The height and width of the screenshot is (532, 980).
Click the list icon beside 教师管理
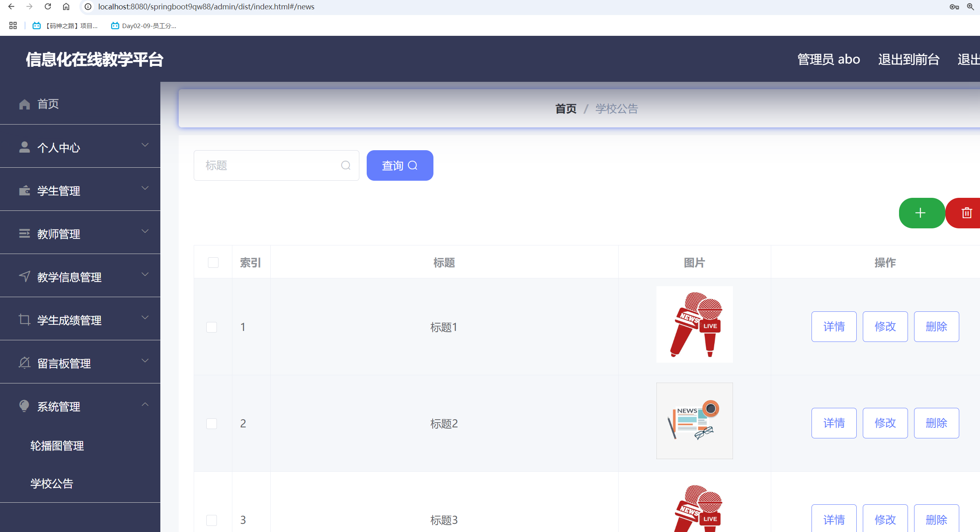24,233
